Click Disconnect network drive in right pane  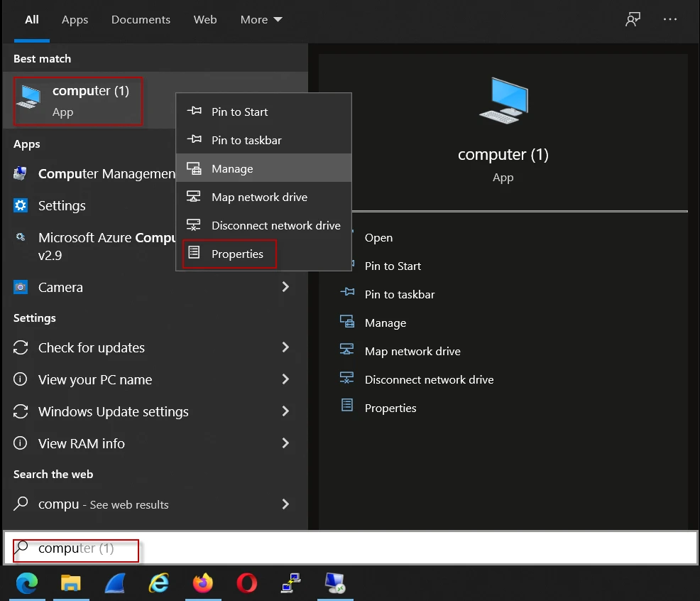coord(429,380)
